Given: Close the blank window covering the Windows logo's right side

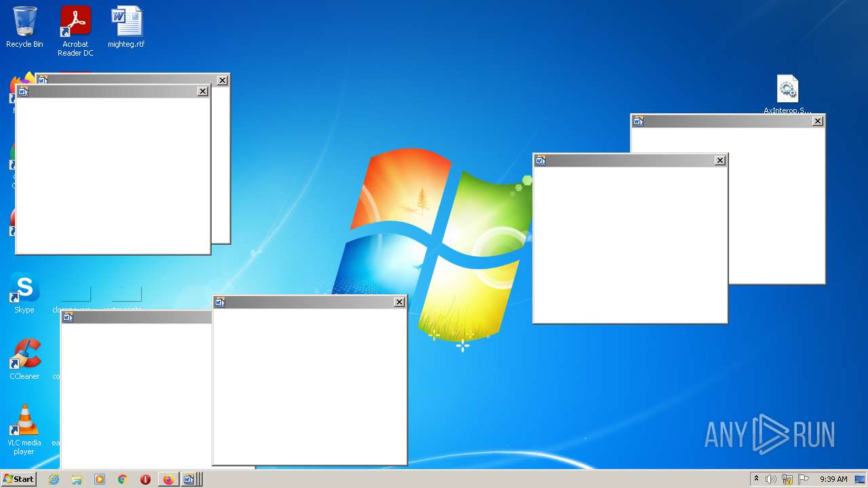Looking at the screenshot, I should pyautogui.click(x=720, y=160).
